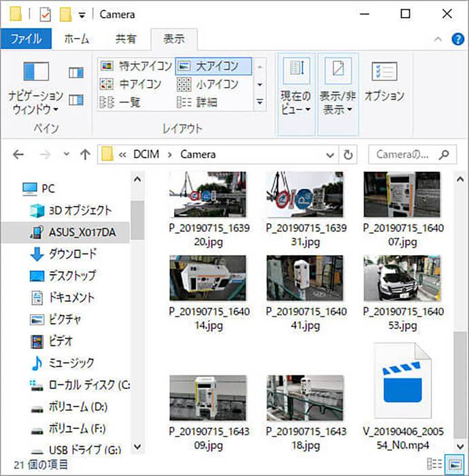Select USB ドライブ (G:)
The height and width of the screenshot is (476, 469).
(x=76, y=449)
